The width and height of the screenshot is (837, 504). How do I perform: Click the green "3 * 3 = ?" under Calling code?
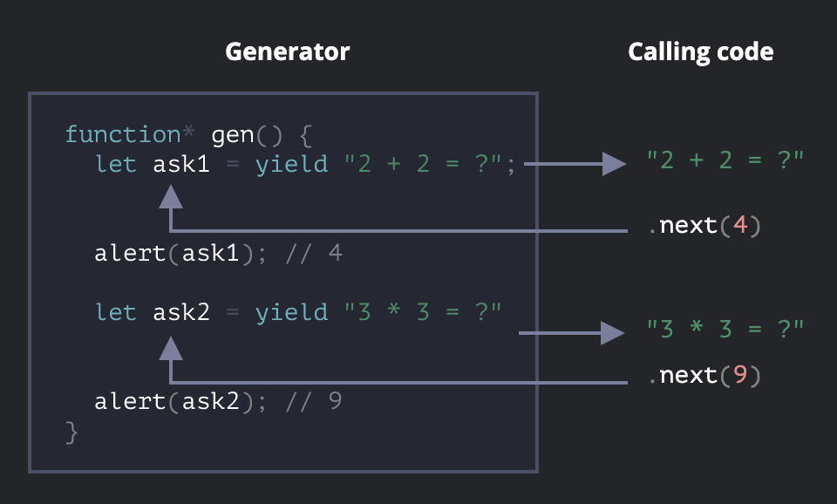(725, 329)
